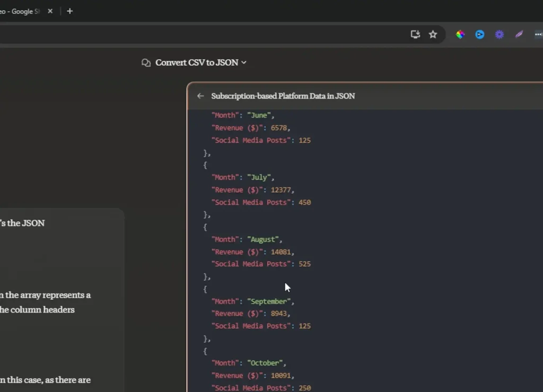Click the "August" month value
This screenshot has width=543, height=392.
click(x=263, y=239)
